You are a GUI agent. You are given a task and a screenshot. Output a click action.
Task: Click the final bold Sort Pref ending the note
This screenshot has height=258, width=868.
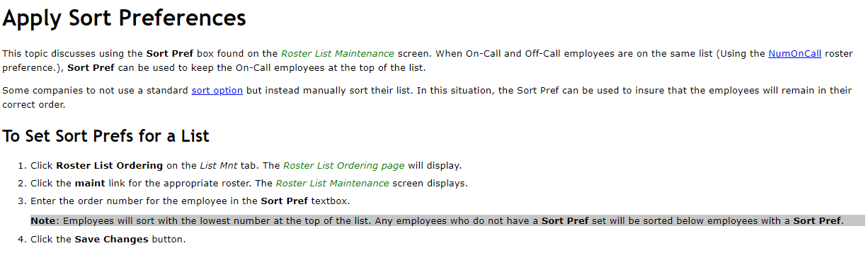[817, 220]
